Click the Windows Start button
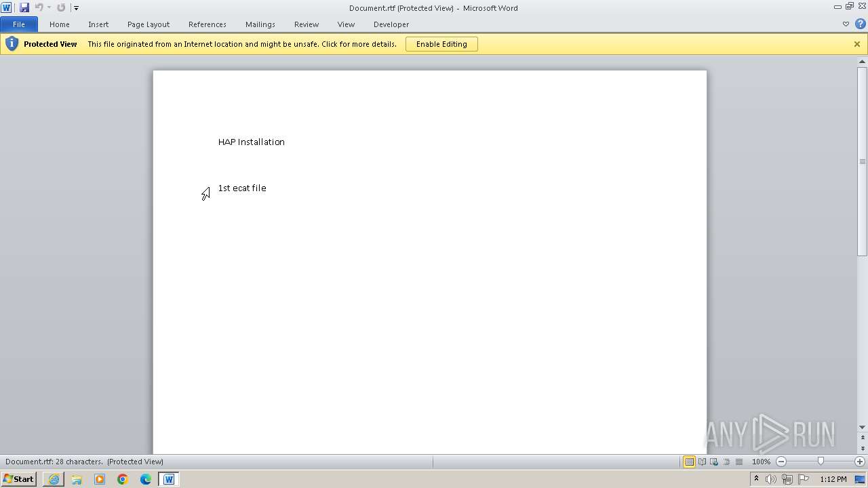 pos(18,479)
